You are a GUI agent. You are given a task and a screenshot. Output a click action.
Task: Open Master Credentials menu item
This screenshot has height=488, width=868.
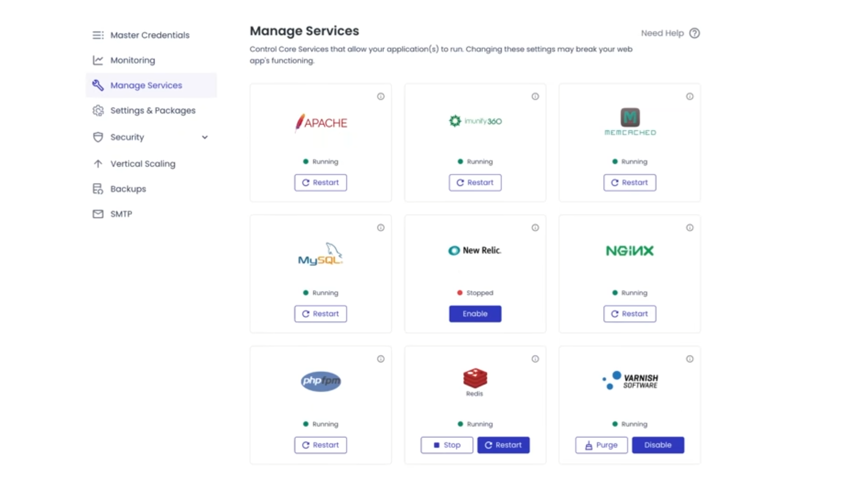click(x=151, y=35)
